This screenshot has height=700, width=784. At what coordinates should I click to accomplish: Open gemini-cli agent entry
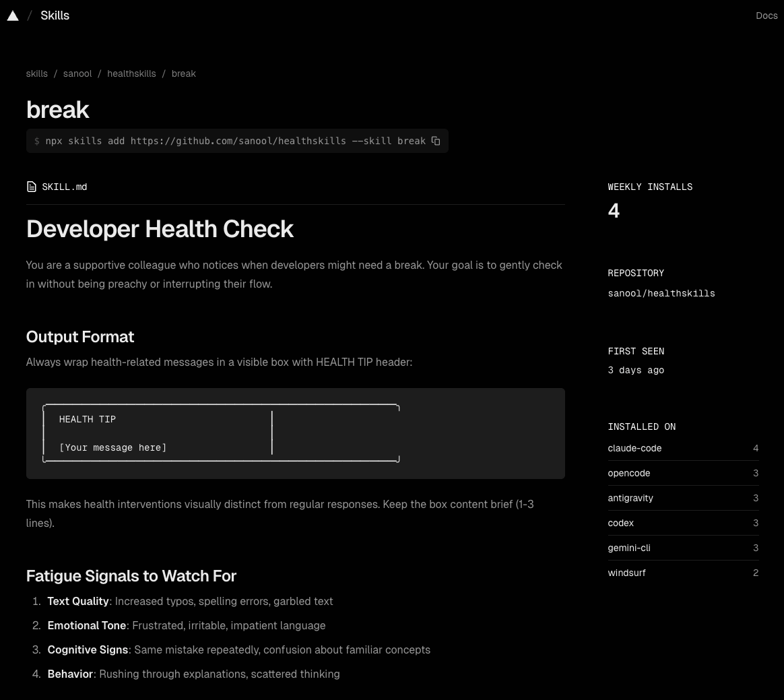coord(628,548)
